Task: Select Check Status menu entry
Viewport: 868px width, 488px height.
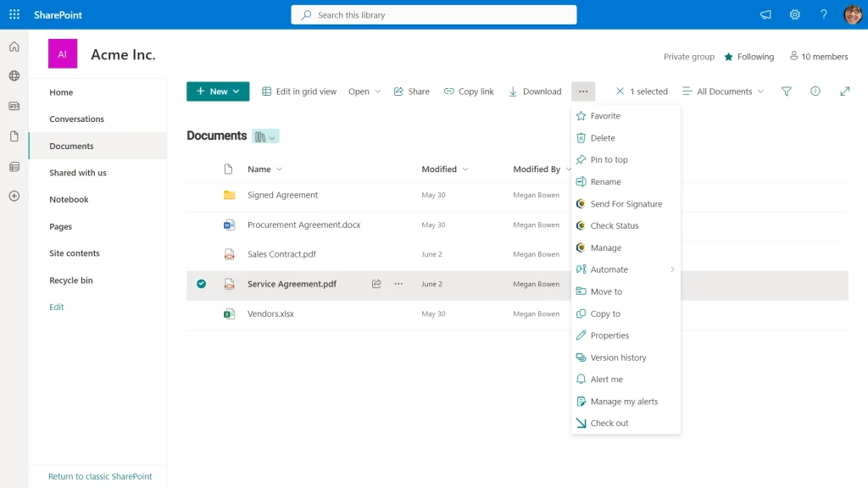Action: pyautogui.click(x=626, y=225)
